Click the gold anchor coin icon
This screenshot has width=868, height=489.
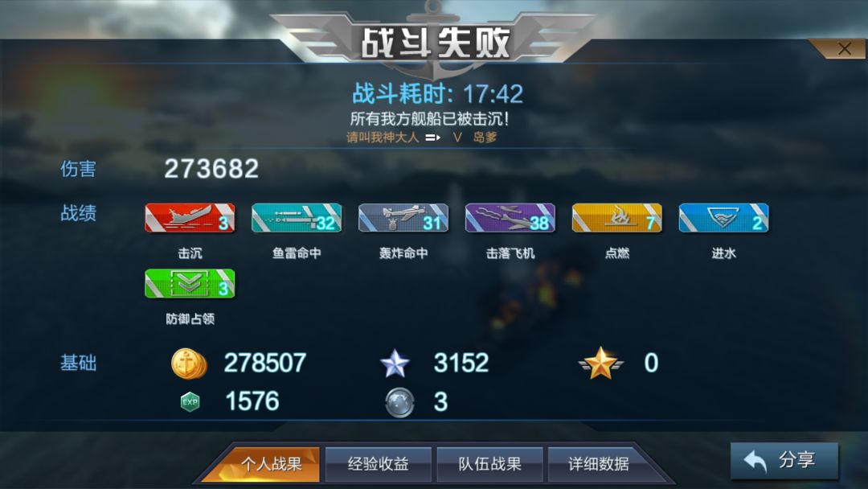(x=189, y=364)
